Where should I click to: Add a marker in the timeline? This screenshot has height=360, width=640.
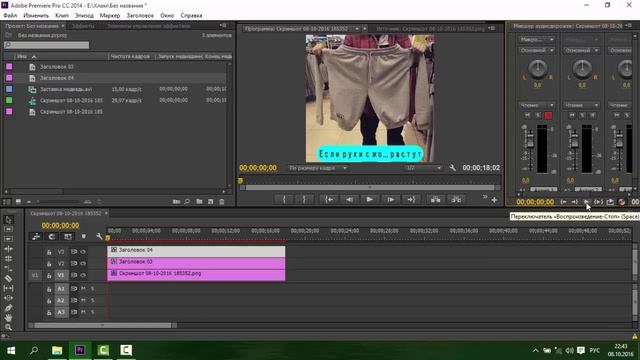pos(84,237)
